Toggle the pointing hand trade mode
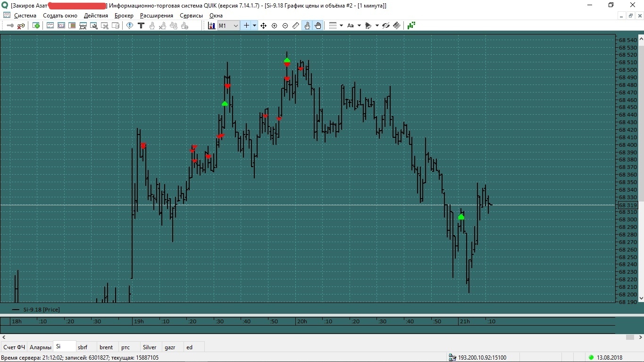 pos(307,25)
